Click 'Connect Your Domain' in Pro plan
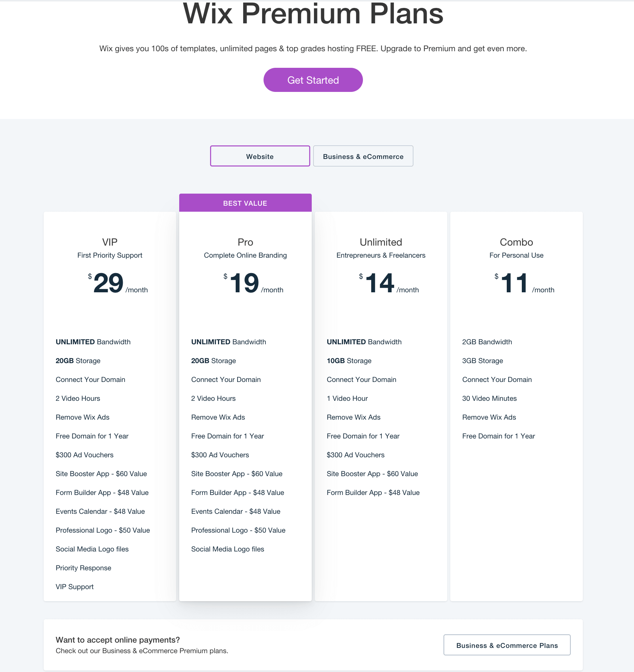This screenshot has height=672, width=634. coord(226,379)
